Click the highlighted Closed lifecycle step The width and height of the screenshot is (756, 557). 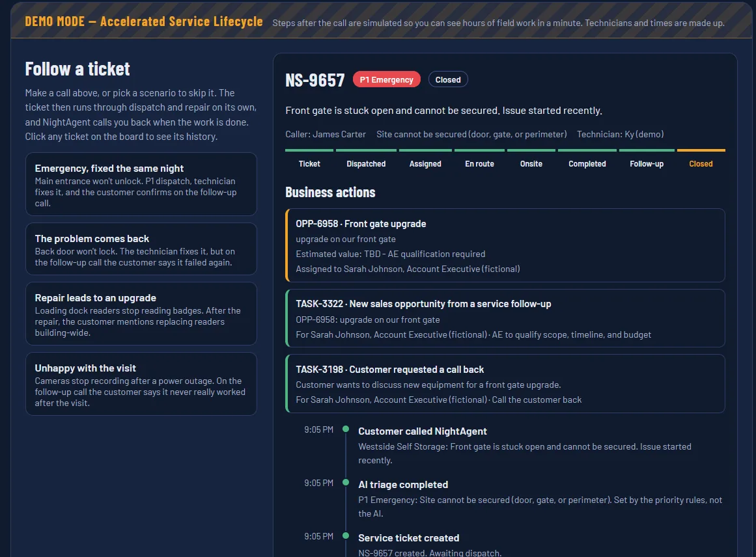pos(701,159)
